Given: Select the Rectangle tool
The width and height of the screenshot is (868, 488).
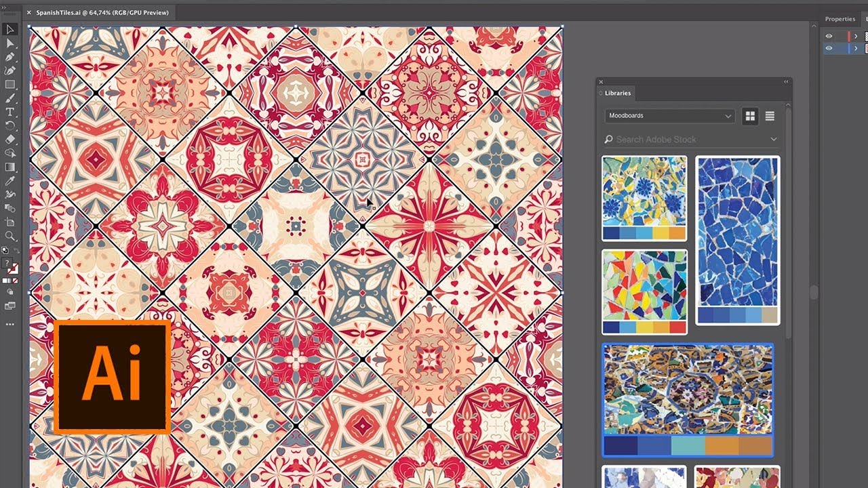Looking at the screenshot, I should [x=10, y=85].
